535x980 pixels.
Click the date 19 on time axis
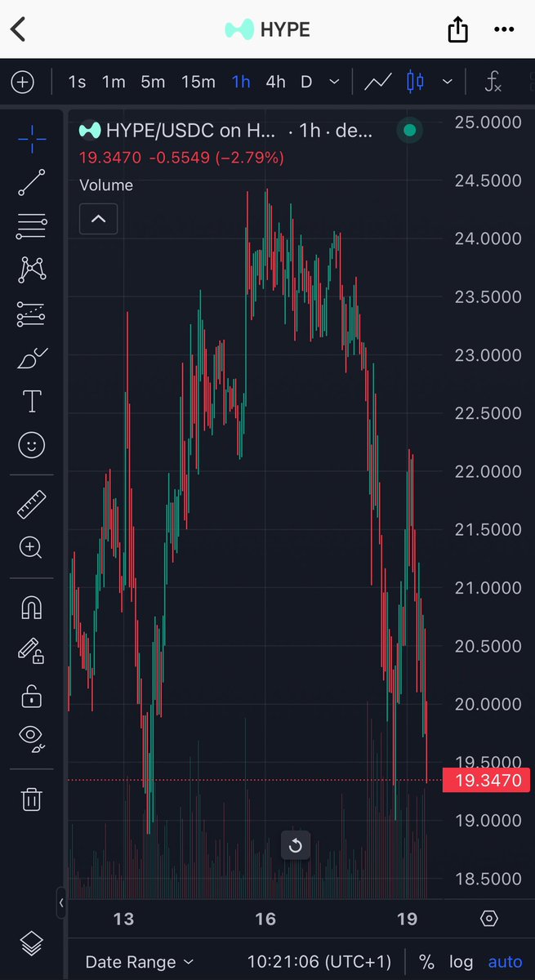(407, 920)
